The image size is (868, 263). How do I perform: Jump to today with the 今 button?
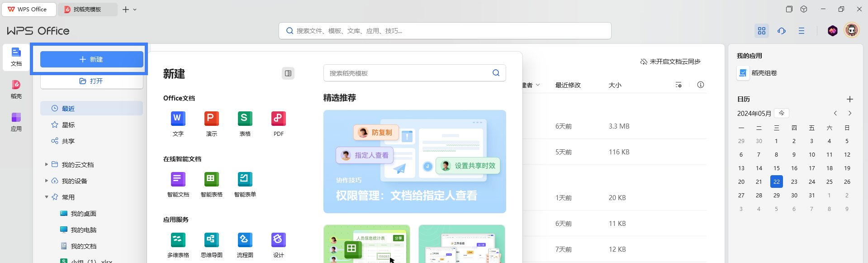coord(782,113)
